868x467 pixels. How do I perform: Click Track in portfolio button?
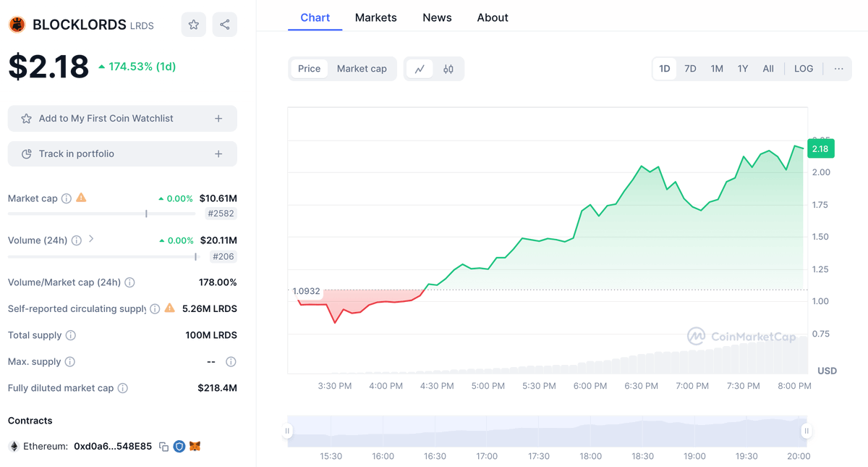pos(122,154)
